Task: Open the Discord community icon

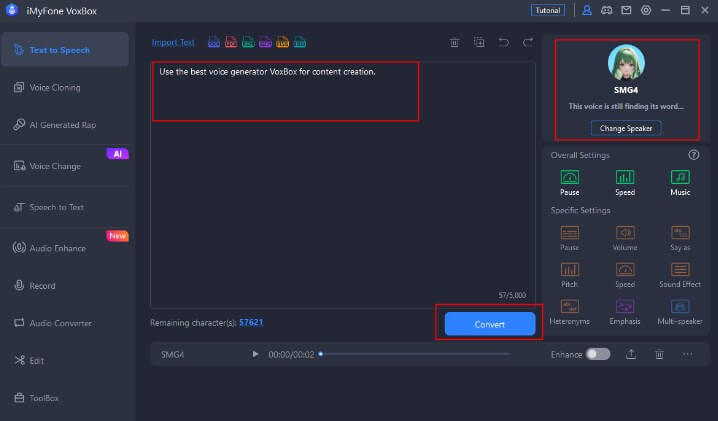Action: point(606,10)
